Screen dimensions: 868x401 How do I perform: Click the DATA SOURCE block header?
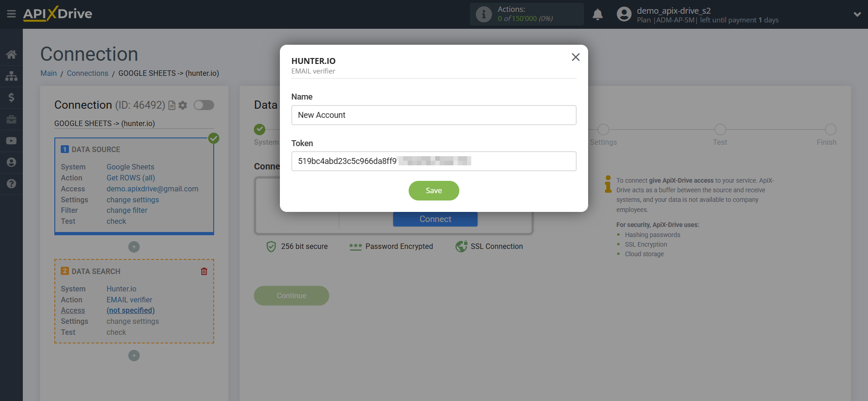96,150
